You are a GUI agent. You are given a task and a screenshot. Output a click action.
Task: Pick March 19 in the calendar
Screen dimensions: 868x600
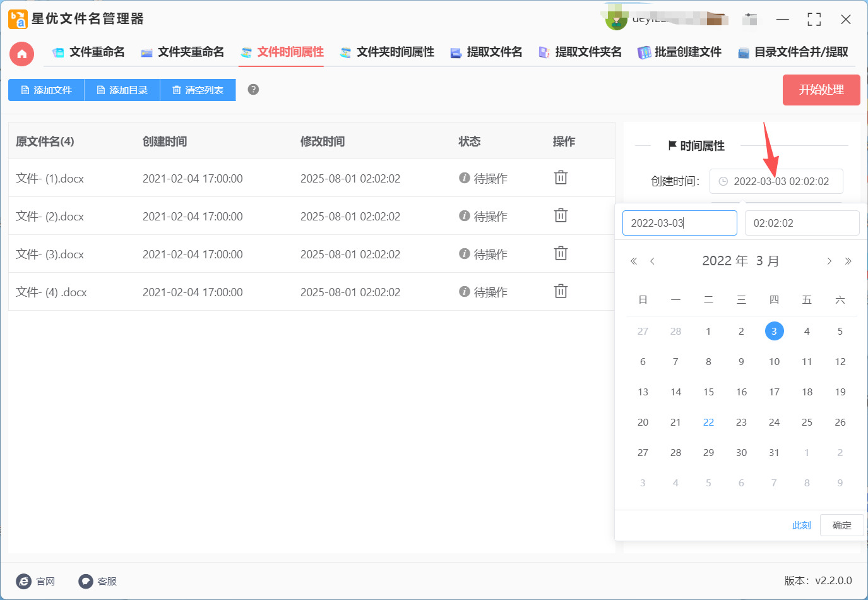(x=840, y=392)
